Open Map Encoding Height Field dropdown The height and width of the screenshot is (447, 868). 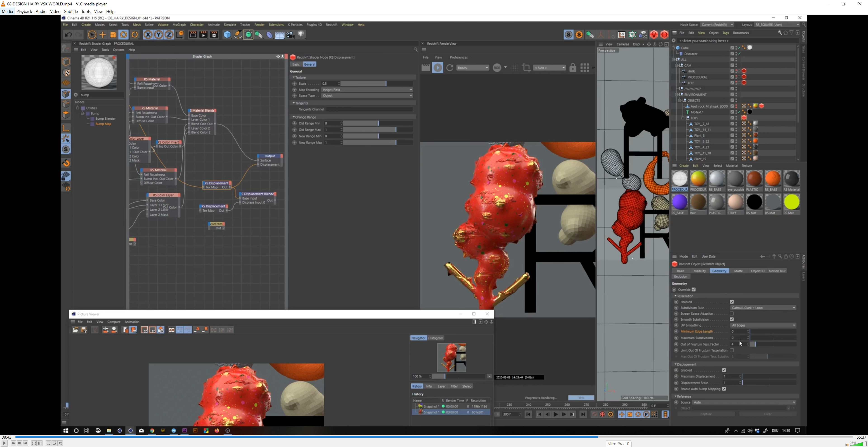[367, 90]
